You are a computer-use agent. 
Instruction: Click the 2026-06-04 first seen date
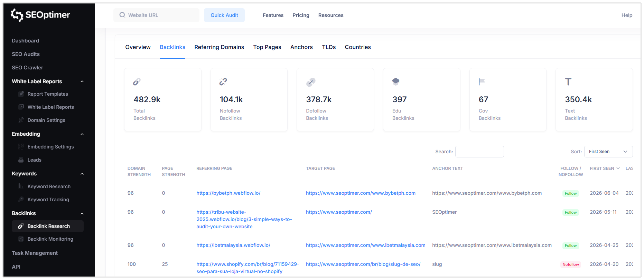click(604, 193)
